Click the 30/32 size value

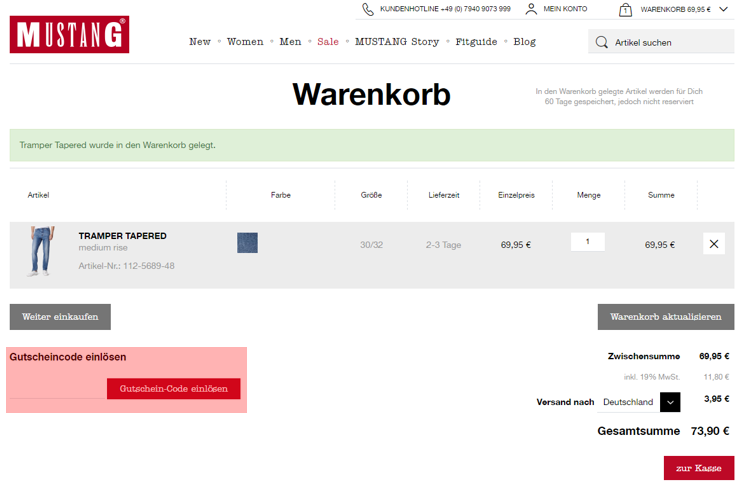tap(371, 245)
